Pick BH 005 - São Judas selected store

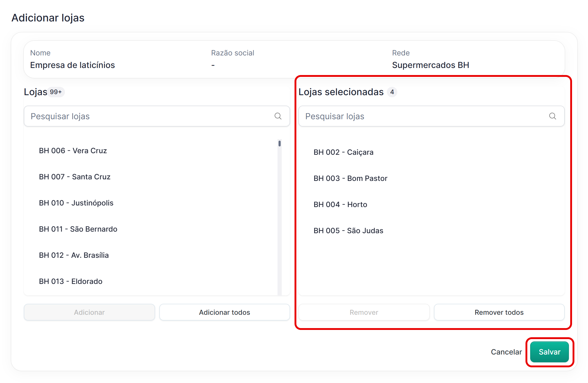click(x=348, y=231)
